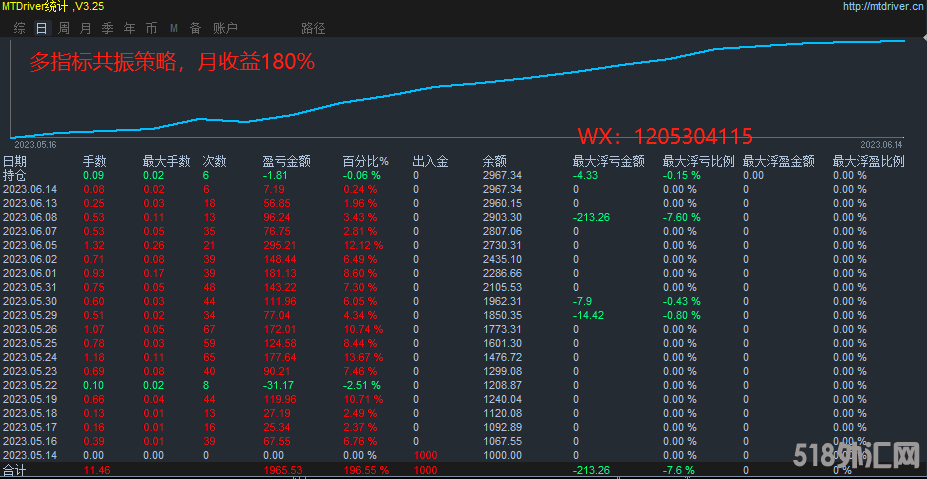Screen dimensions: 927x479
Task: Select the 2023.06.08 row date
Action: point(30,217)
